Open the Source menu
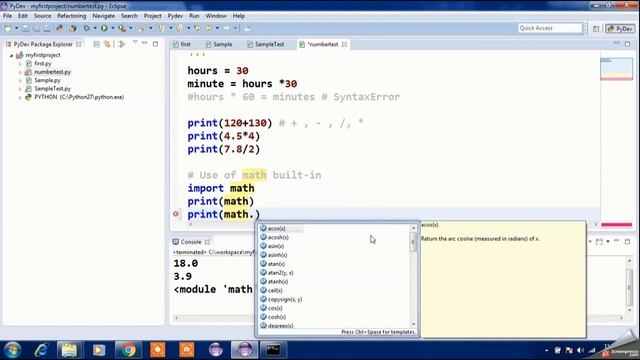 [x=42, y=16]
